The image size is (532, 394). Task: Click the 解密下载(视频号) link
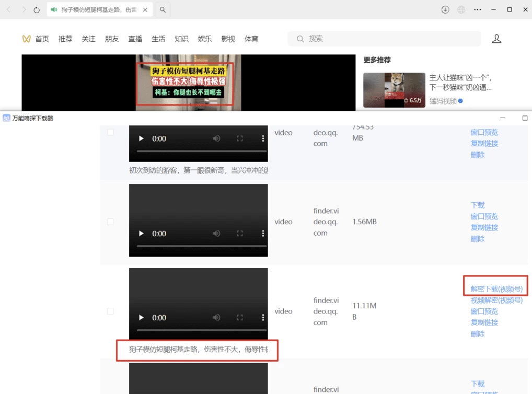tap(496, 289)
